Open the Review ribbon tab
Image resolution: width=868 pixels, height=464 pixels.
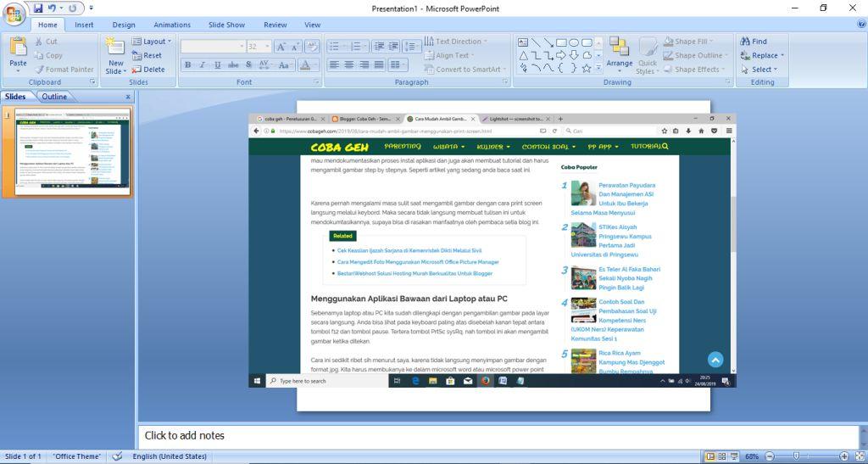(275, 25)
